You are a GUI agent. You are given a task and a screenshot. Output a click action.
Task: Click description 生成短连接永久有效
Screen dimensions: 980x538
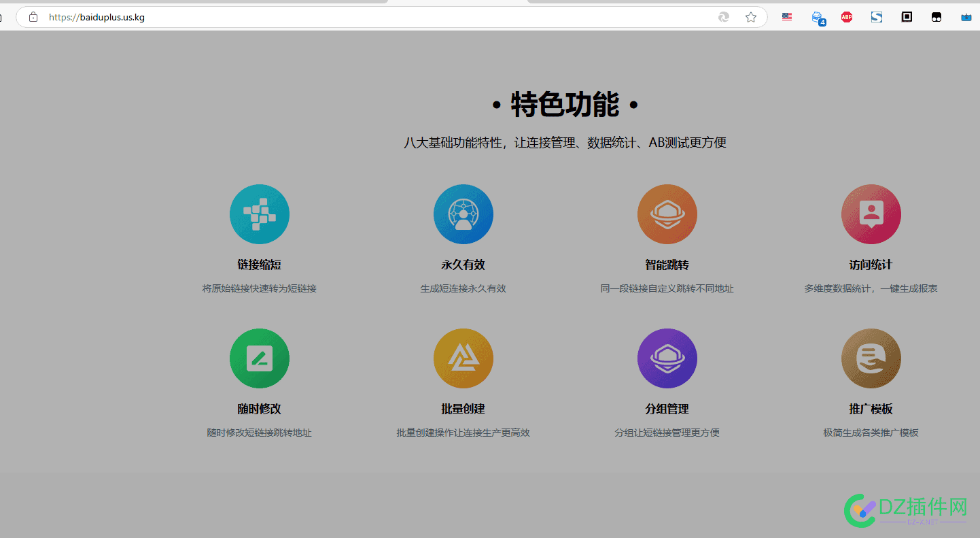[463, 288]
